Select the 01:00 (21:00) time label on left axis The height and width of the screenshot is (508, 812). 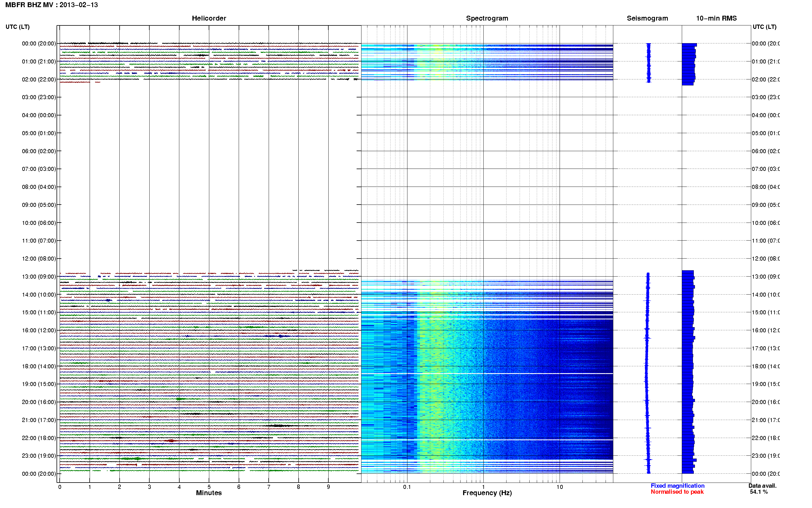[39, 61]
